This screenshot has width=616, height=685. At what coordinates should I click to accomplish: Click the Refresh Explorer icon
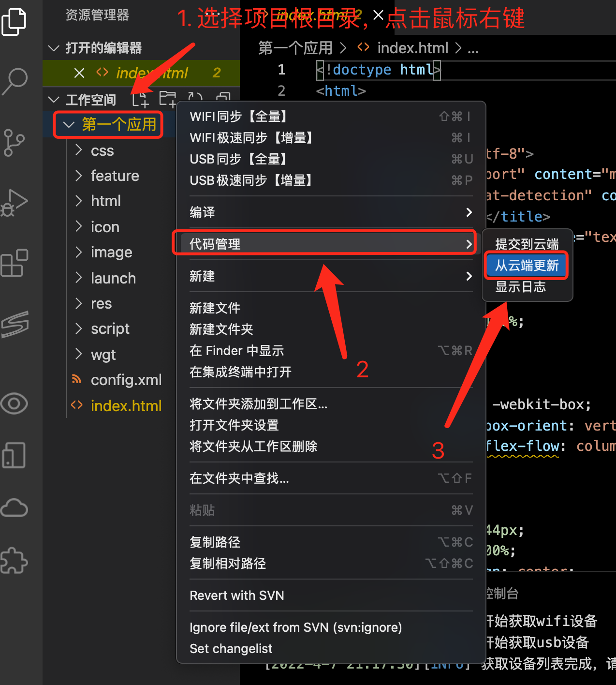[x=195, y=97]
